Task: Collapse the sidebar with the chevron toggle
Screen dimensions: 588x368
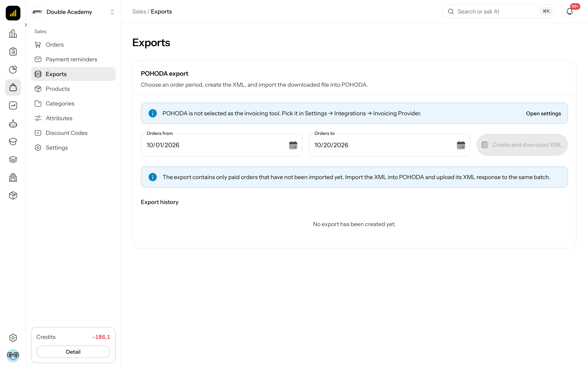Action: 26,25
